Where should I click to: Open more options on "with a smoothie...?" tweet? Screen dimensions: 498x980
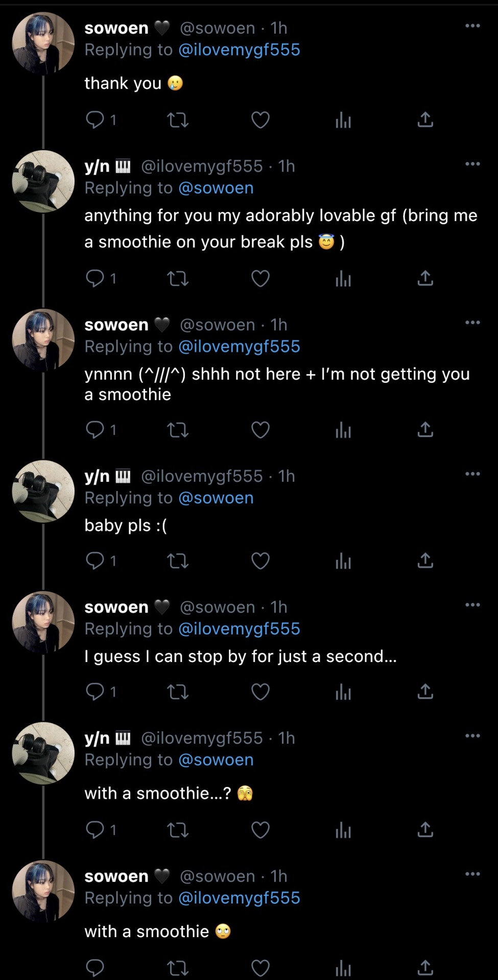472,736
